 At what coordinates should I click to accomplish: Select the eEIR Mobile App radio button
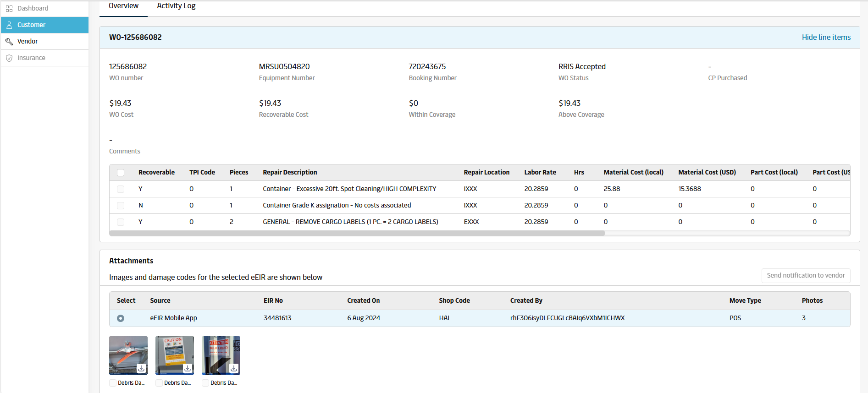coord(121,318)
